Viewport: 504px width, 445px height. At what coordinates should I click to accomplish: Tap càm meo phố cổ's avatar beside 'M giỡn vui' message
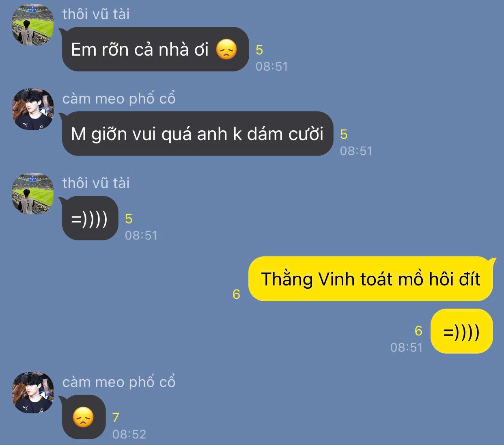(33, 109)
